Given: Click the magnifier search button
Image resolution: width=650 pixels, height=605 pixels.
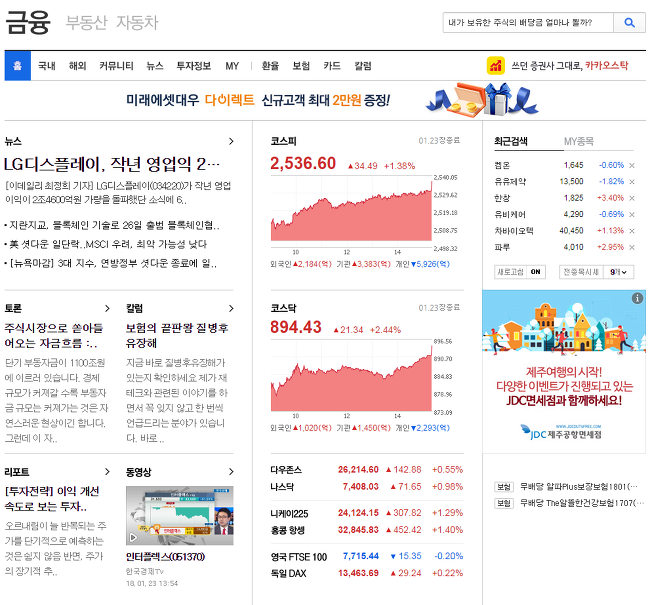Looking at the screenshot, I should [629, 22].
